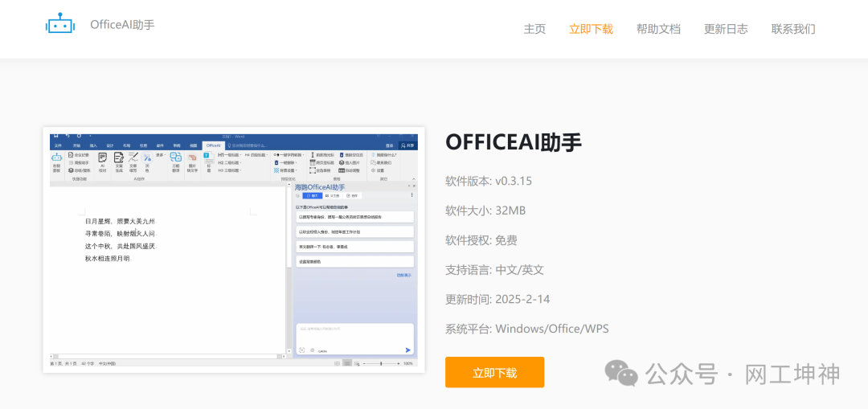This screenshot has height=409, width=868.
Task: Click the poem line starting 这个中秋
Action: coord(121,247)
